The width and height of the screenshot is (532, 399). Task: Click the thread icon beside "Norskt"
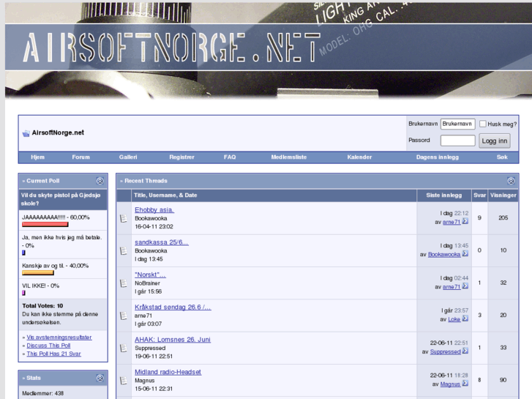pos(124,283)
